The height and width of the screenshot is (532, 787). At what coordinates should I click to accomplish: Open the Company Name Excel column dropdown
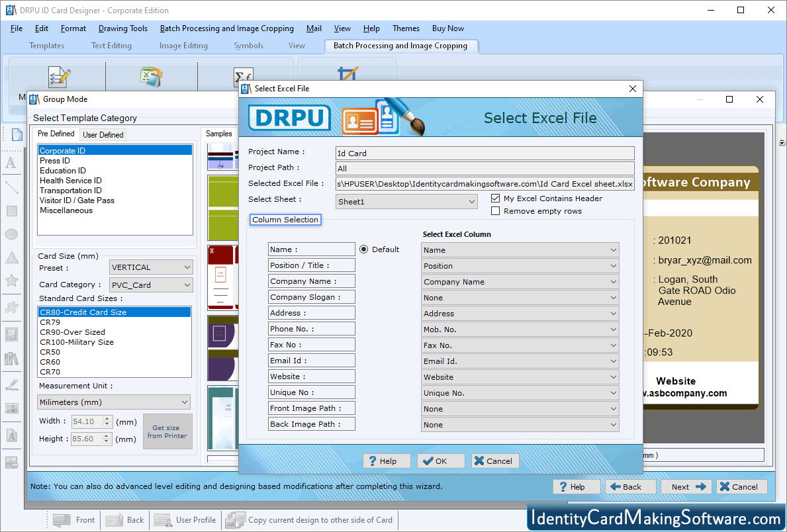point(520,282)
